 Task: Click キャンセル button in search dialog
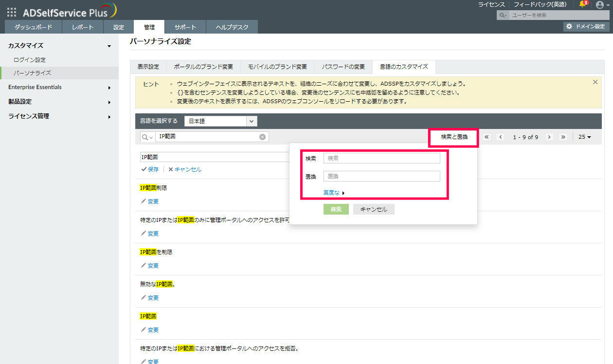click(x=374, y=209)
